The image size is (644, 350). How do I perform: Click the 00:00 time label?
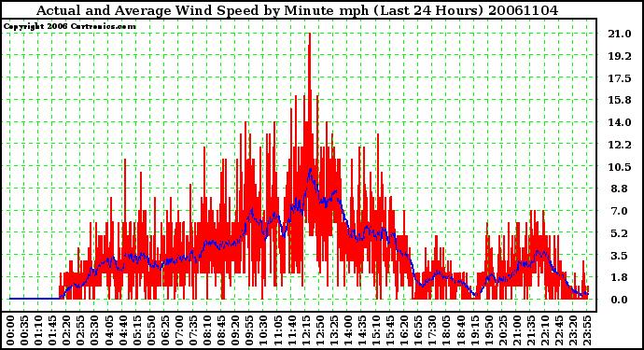[10, 330]
